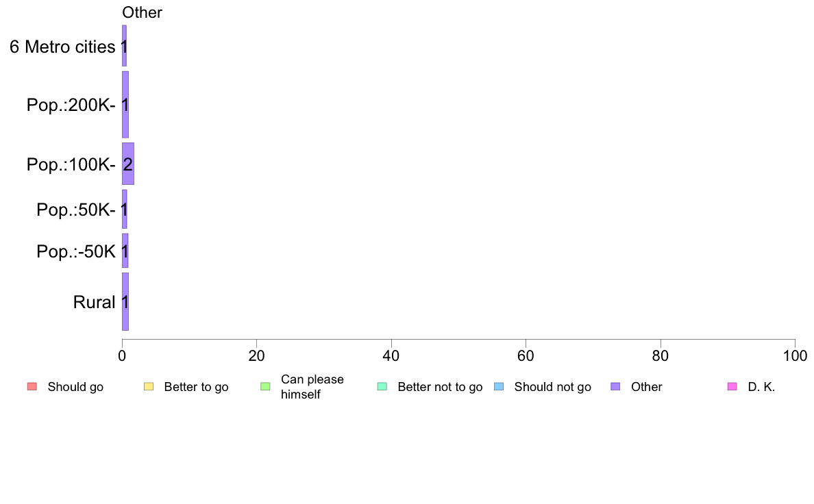Click the Rural purple bar
The width and height of the screenshot is (814, 504).
pyautogui.click(x=125, y=301)
